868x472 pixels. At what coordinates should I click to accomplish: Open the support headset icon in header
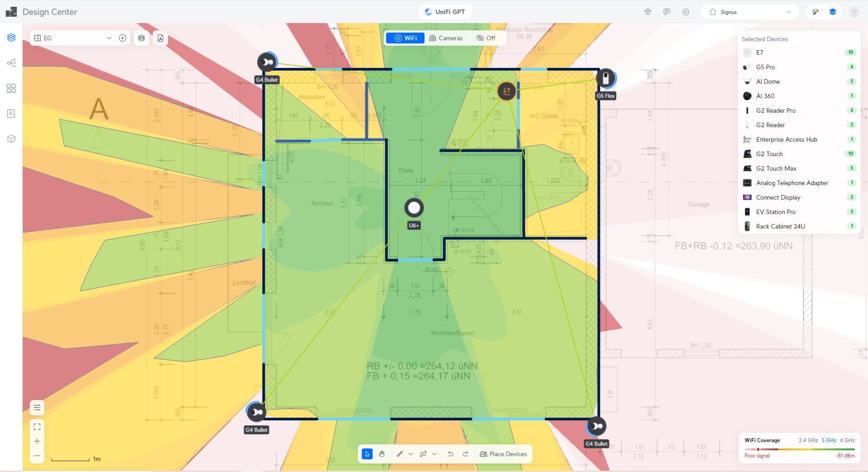[648, 12]
